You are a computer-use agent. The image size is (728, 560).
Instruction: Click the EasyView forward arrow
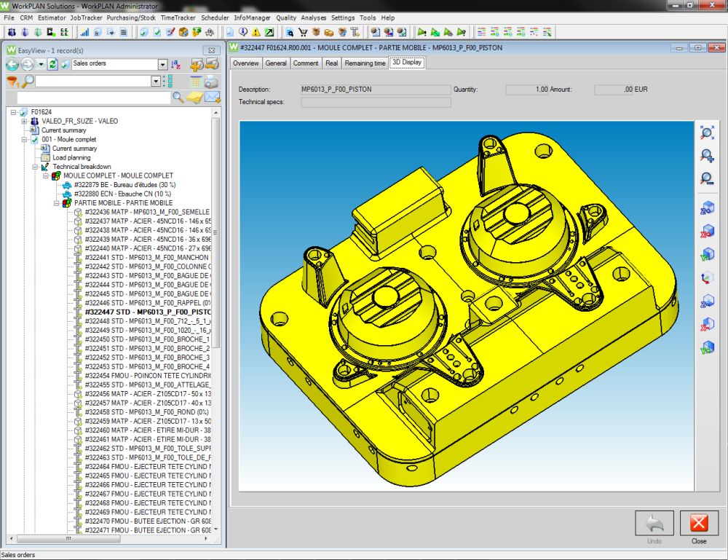28,64
